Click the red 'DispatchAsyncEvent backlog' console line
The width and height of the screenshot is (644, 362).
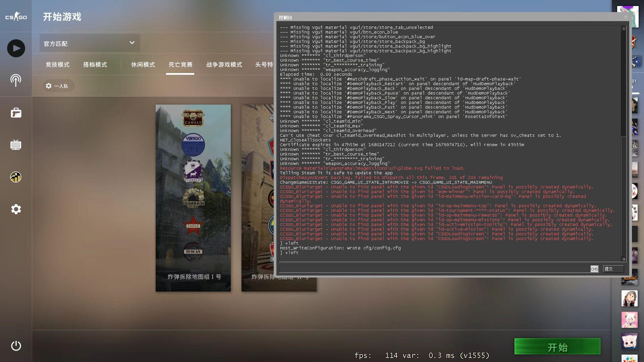click(391, 178)
